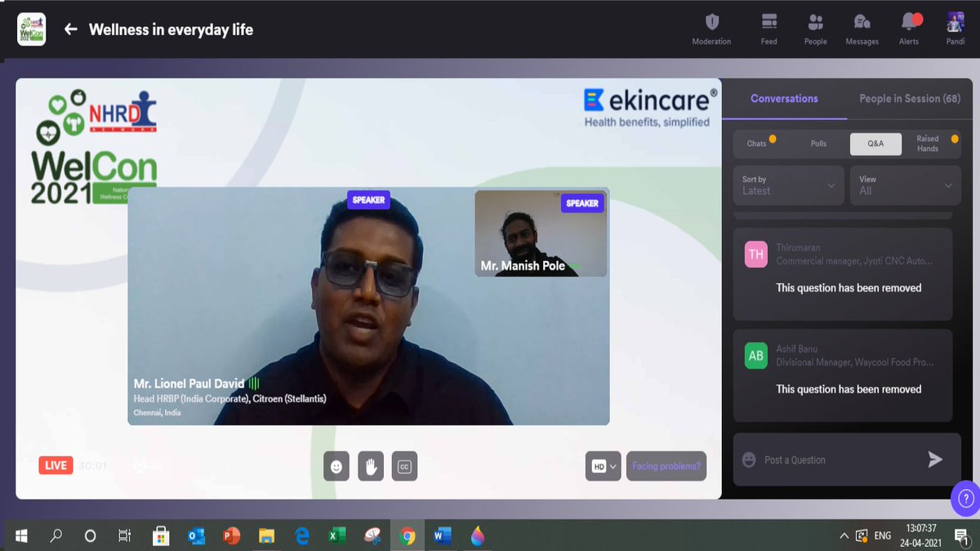The width and height of the screenshot is (980, 551).
Task: Click the Mr. Manish Pole video thumbnail
Action: pyautogui.click(x=541, y=233)
